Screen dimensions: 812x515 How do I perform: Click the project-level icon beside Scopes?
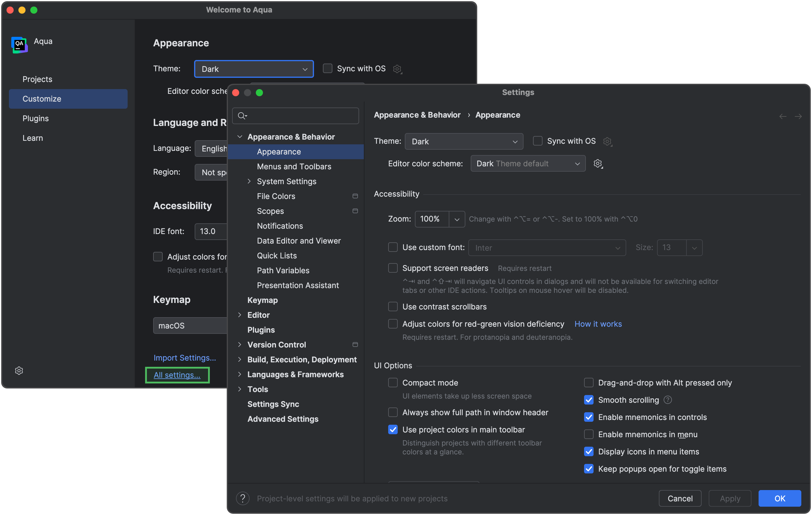(355, 211)
